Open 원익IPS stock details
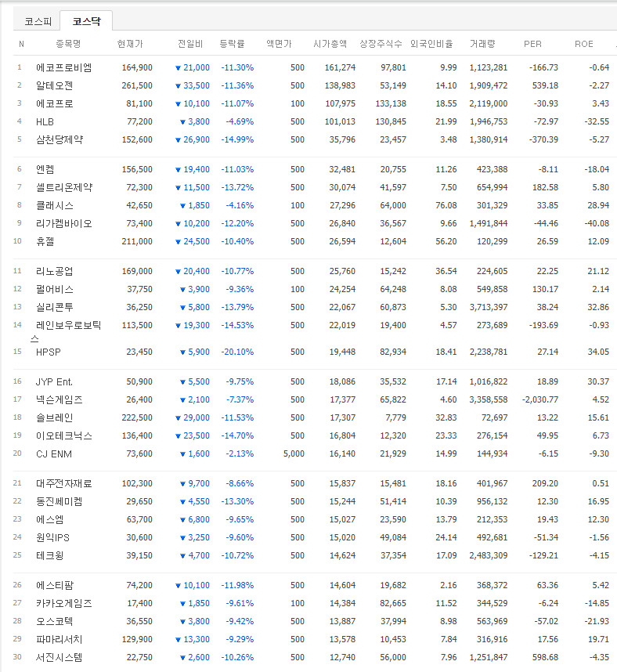The width and height of the screenshot is (617, 672). click(52, 538)
